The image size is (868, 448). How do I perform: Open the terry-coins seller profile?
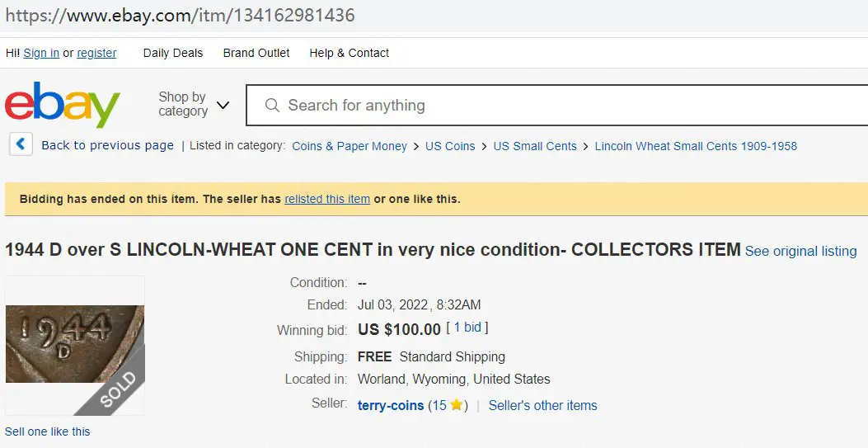point(391,405)
